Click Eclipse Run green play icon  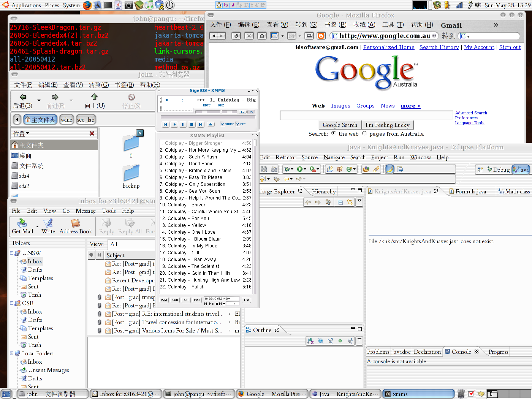coord(300,169)
